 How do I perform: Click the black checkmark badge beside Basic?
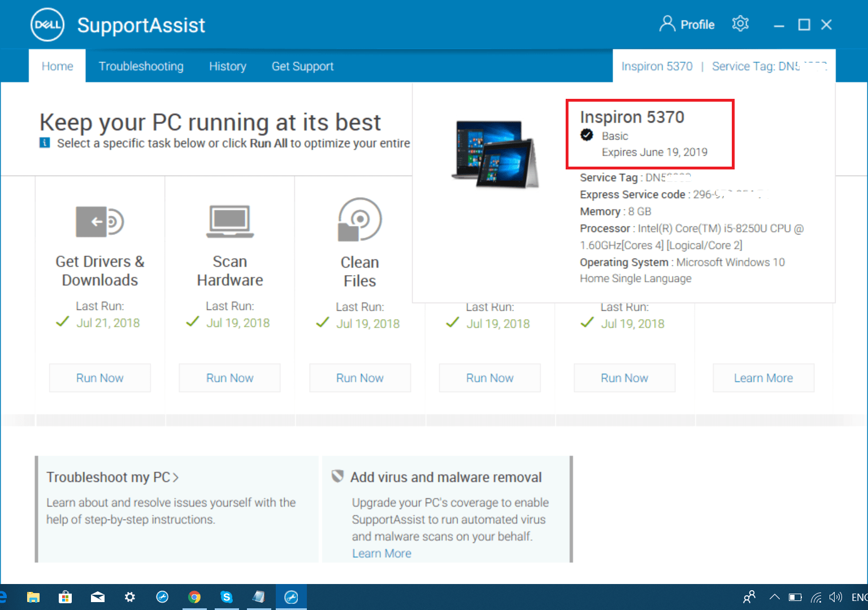[x=587, y=134]
